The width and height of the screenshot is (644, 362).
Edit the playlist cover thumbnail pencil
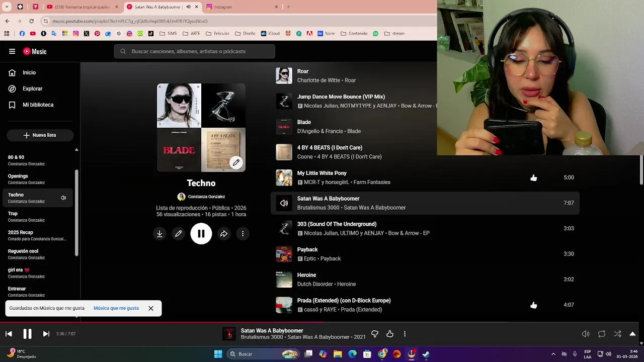point(236,162)
